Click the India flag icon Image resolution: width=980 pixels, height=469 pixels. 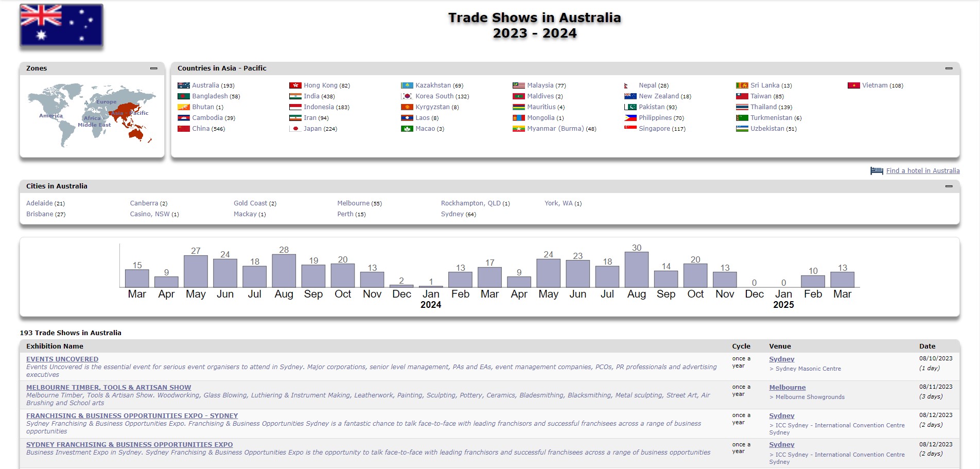[295, 96]
